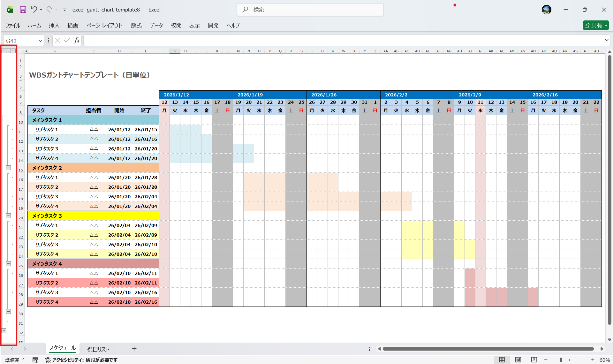This screenshot has width=613, height=364.
Task: Click アクセシビリティ: 検討が必要です status link
Action: (81, 360)
